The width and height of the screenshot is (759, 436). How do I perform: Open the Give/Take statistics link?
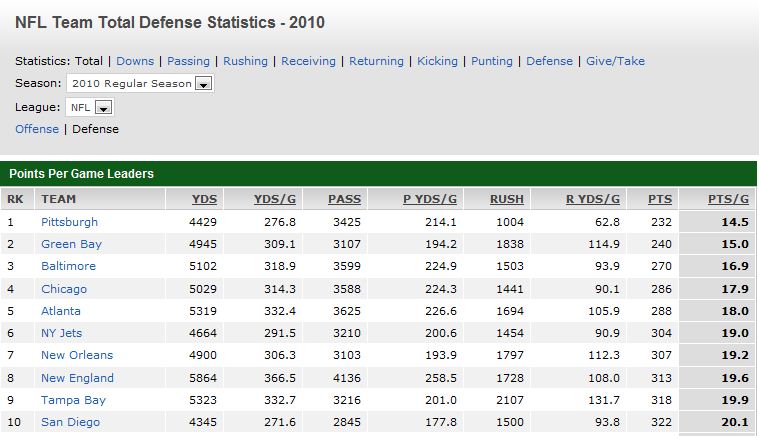616,61
